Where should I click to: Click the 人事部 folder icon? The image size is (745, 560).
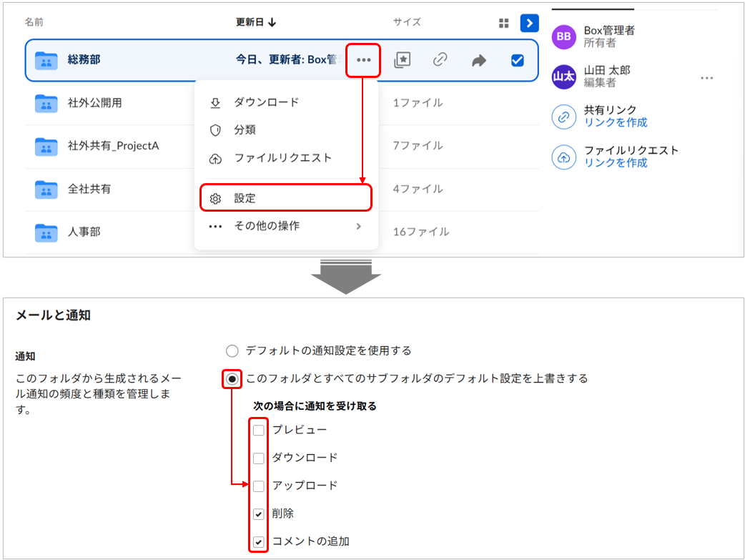tap(46, 232)
